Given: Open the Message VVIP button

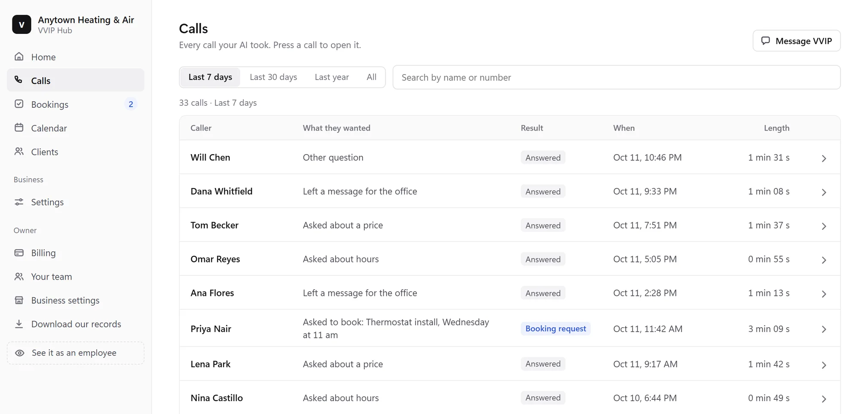Looking at the screenshot, I should 796,41.
